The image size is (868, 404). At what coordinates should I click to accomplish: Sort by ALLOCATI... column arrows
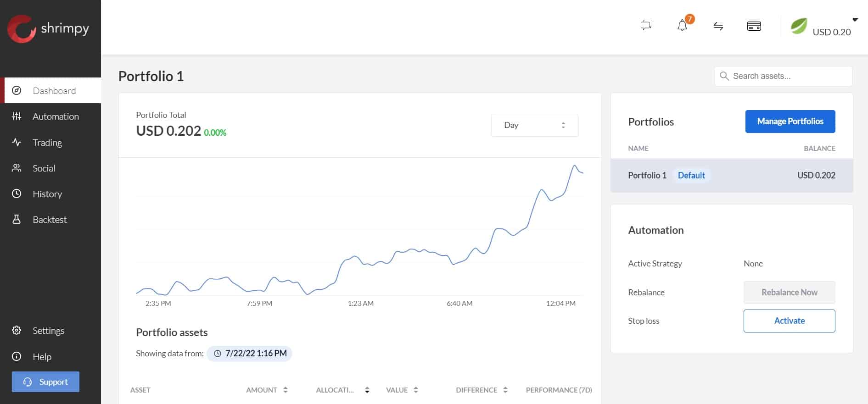[367, 390]
